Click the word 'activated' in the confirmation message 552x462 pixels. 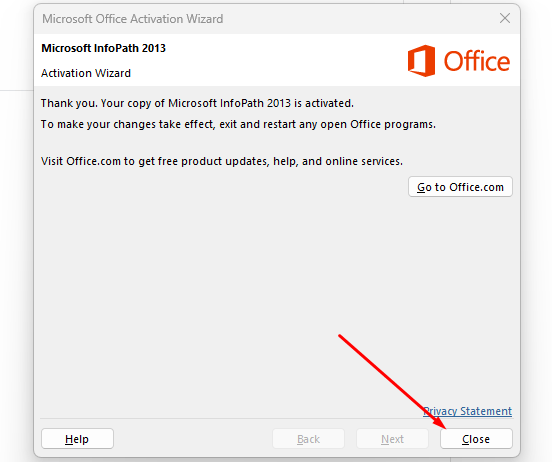329,103
